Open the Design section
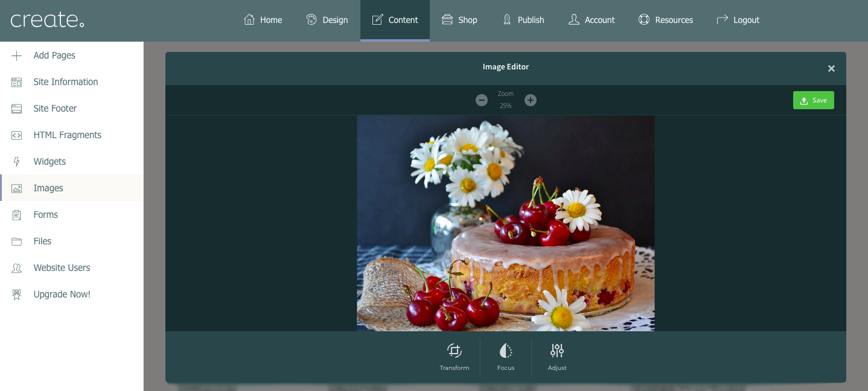 point(327,20)
